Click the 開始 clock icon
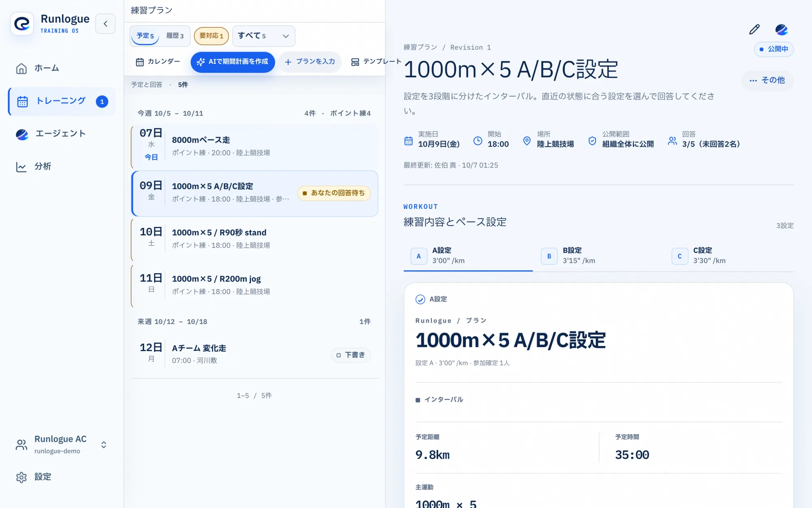 [478, 141]
